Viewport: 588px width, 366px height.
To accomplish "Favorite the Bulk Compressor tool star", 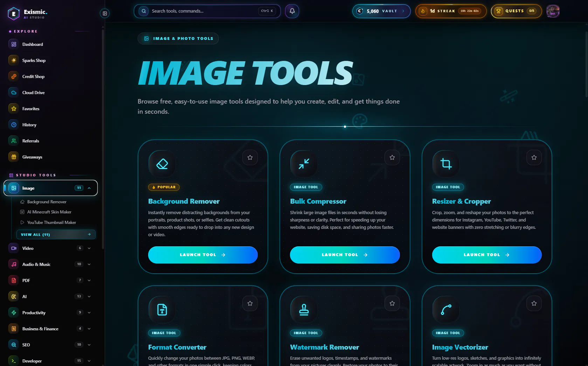I will click(392, 157).
